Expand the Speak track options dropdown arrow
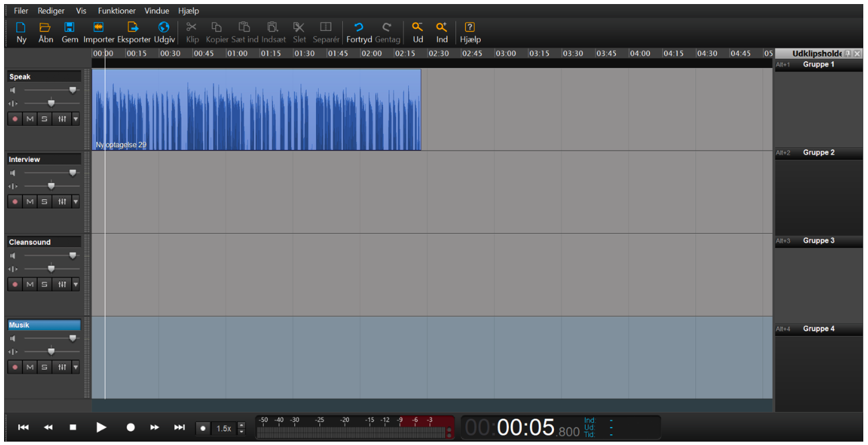The height and width of the screenshot is (445, 868). [75, 119]
